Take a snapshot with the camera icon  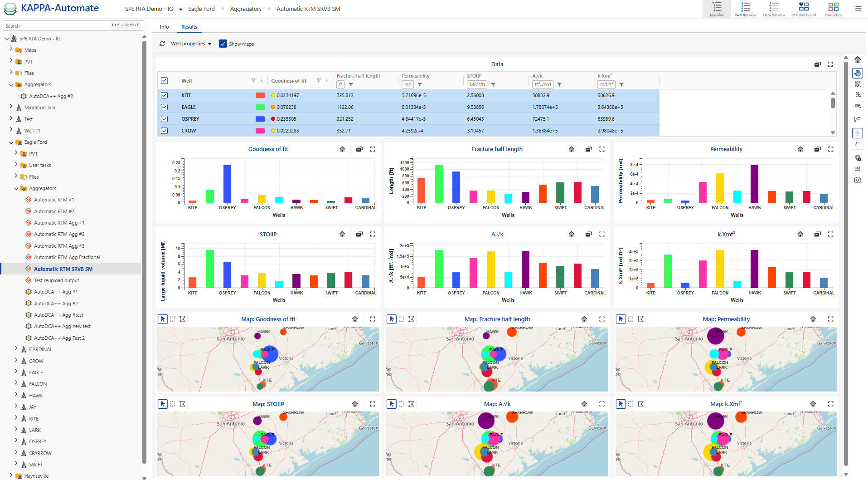coord(858,180)
